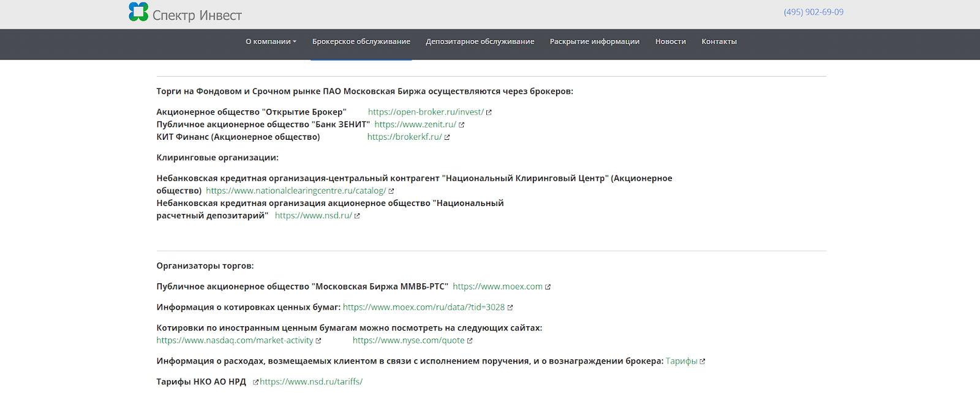Click text Котировки по иностранным ценным бумагам
Image resolution: width=980 pixels, height=409 pixels.
(349, 328)
